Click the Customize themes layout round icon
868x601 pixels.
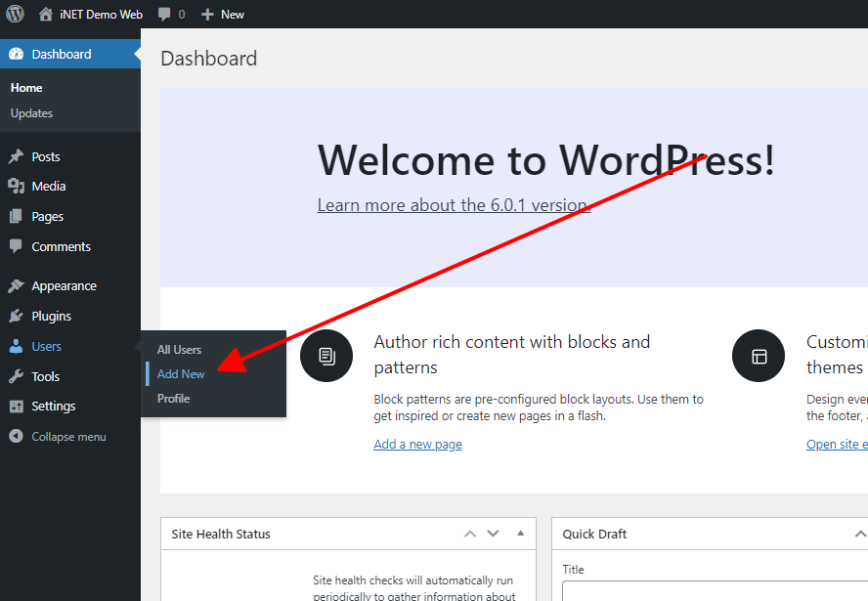(x=759, y=356)
